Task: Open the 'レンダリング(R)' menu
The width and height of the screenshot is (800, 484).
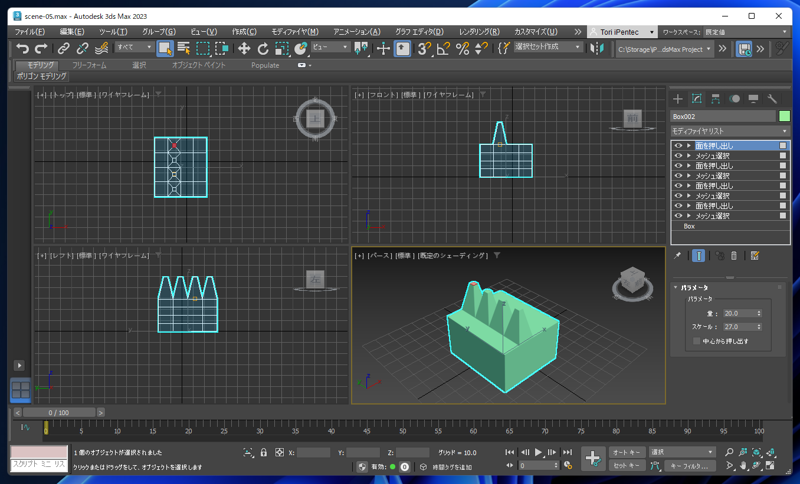Action: coord(479,32)
